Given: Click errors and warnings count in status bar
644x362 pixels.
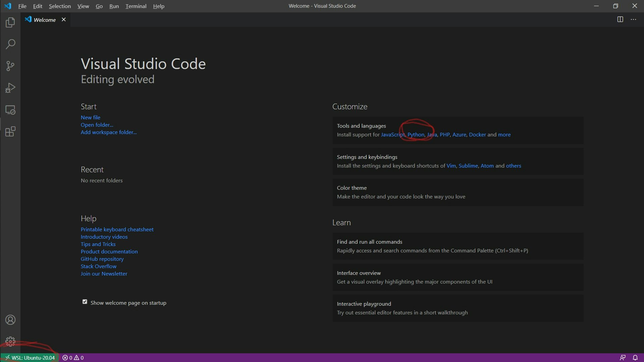Looking at the screenshot, I should [73, 358].
